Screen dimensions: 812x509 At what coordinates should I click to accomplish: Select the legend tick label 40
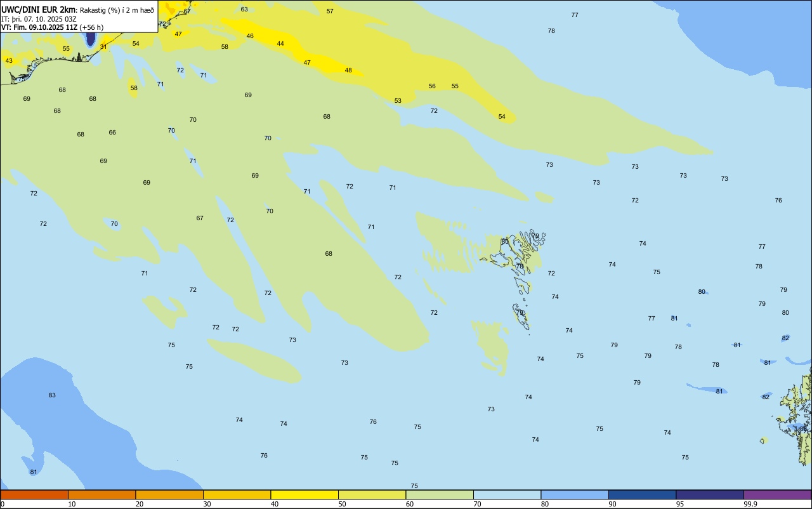(275, 504)
